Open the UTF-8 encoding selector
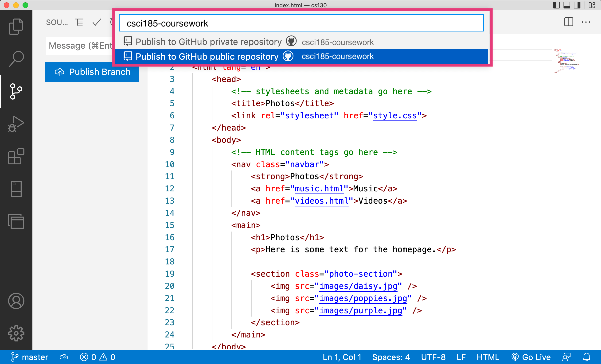 [433, 357]
